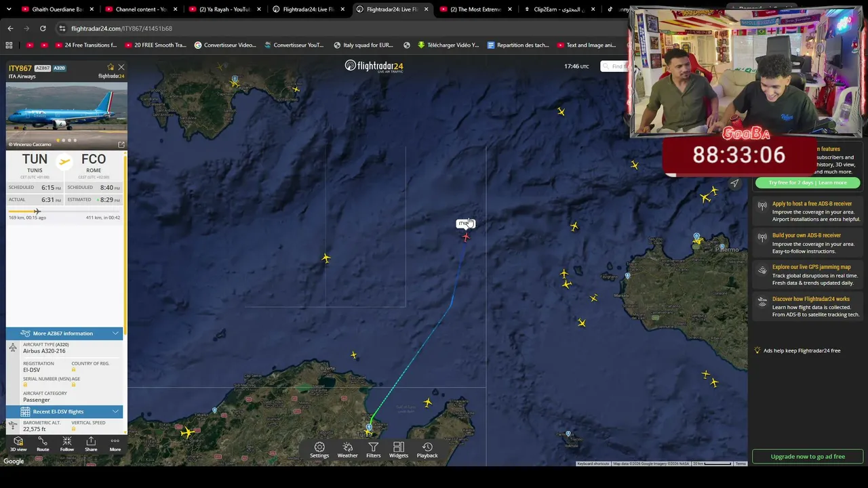This screenshot has height=488, width=868.
Task: Select the first aircraft photo carousel dot
Action: [58, 140]
